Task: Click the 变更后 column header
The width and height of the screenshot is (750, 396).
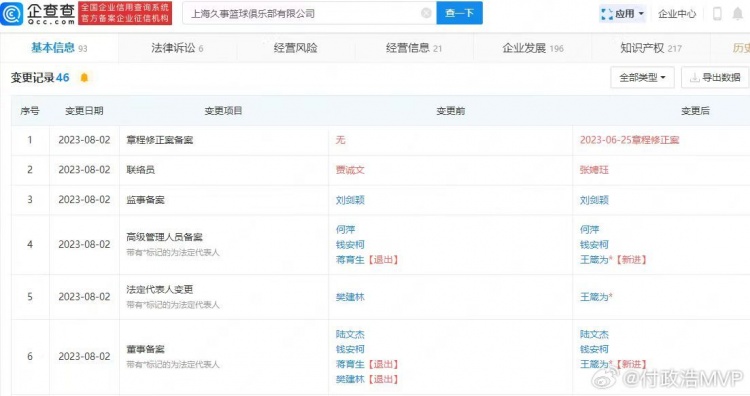Action: pyautogui.click(x=695, y=111)
